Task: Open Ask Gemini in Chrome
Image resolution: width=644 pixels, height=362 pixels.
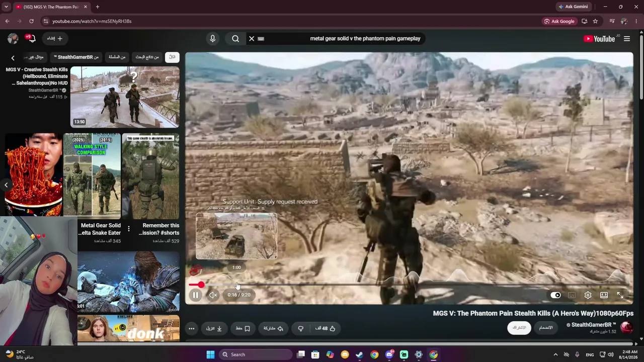Action: click(x=573, y=7)
